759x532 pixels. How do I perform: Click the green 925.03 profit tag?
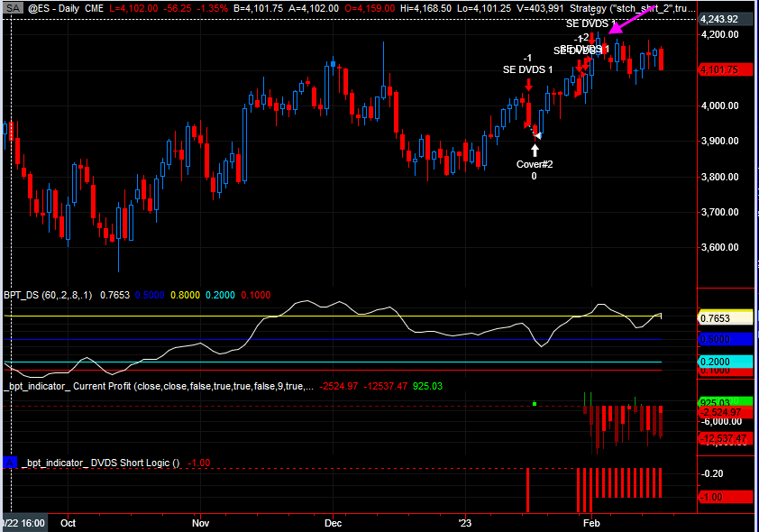coord(719,402)
